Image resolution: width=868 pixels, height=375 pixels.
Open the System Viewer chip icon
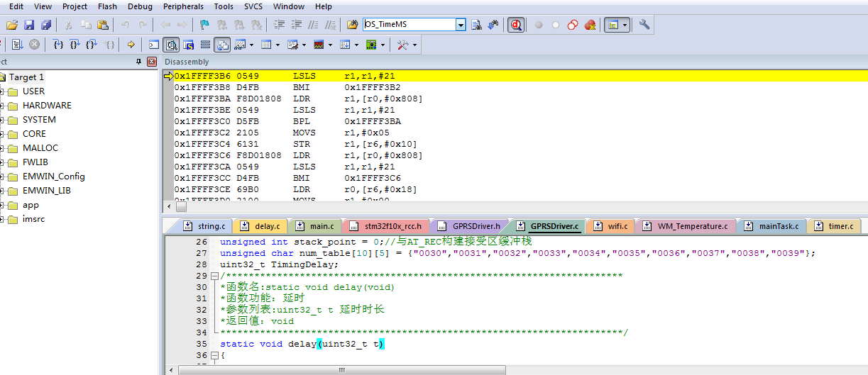[x=371, y=45]
